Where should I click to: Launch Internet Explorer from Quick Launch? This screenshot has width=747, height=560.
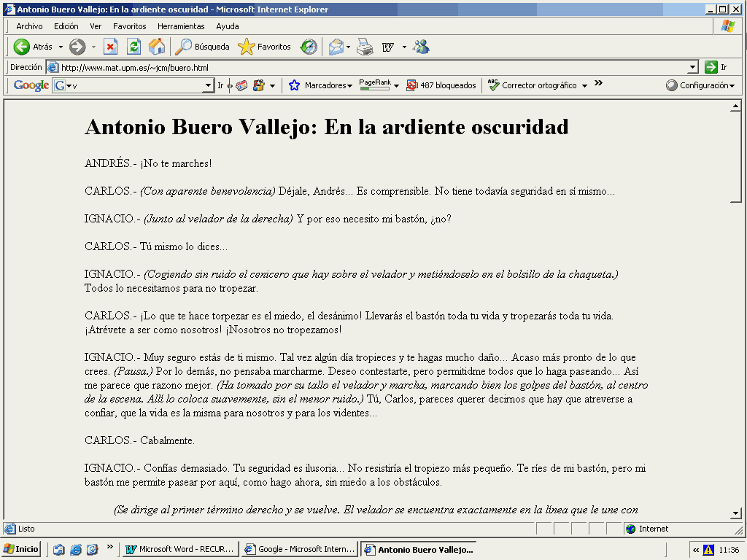pyautogui.click(x=76, y=550)
